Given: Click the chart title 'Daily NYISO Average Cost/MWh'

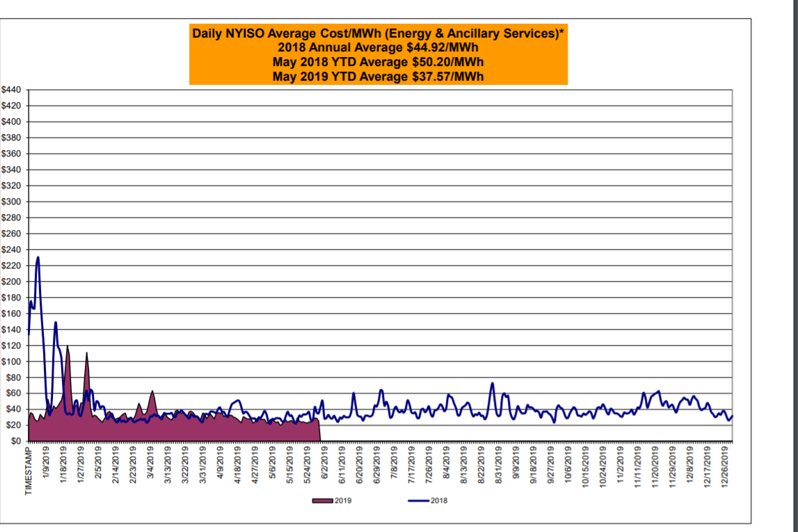Looking at the screenshot, I should coord(378,33).
